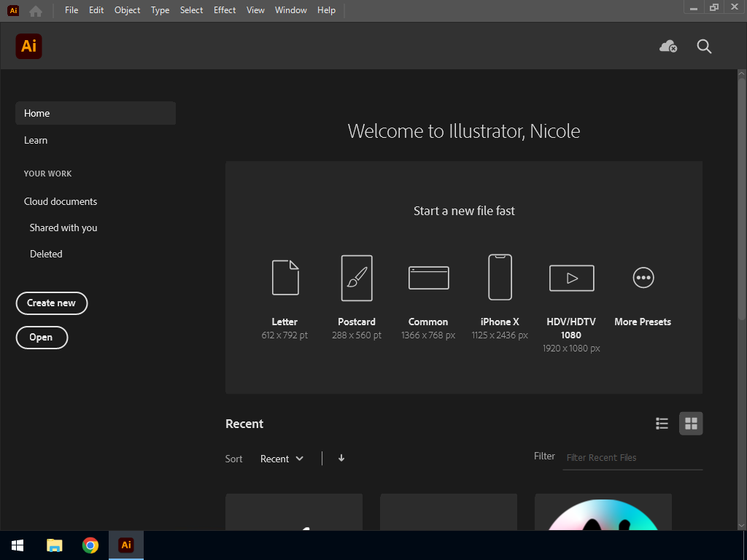The image size is (747, 560).
Task: Select the Letter preset page icon
Action: [285, 277]
